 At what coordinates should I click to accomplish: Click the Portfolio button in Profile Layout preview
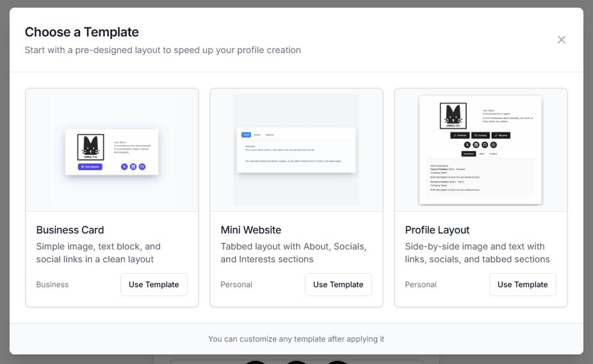460,136
